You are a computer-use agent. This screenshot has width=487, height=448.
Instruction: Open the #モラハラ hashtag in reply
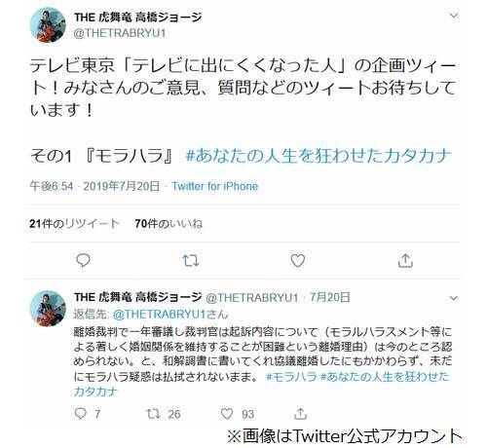coord(291,377)
